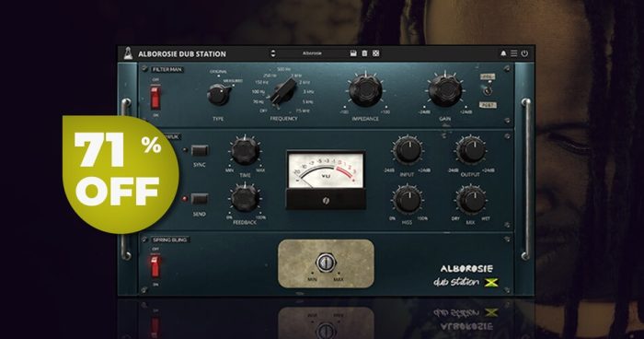Click the filter Gain knob
The image size is (644, 339).
[444, 90]
